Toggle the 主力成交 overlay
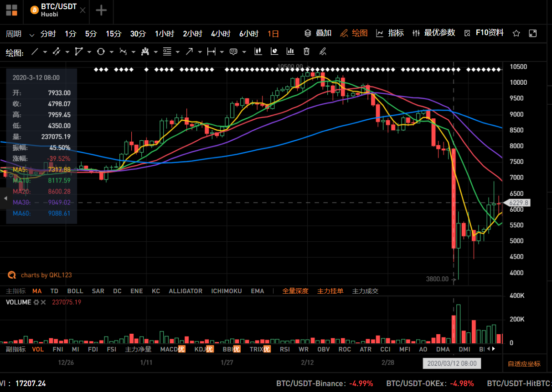 click(x=365, y=291)
